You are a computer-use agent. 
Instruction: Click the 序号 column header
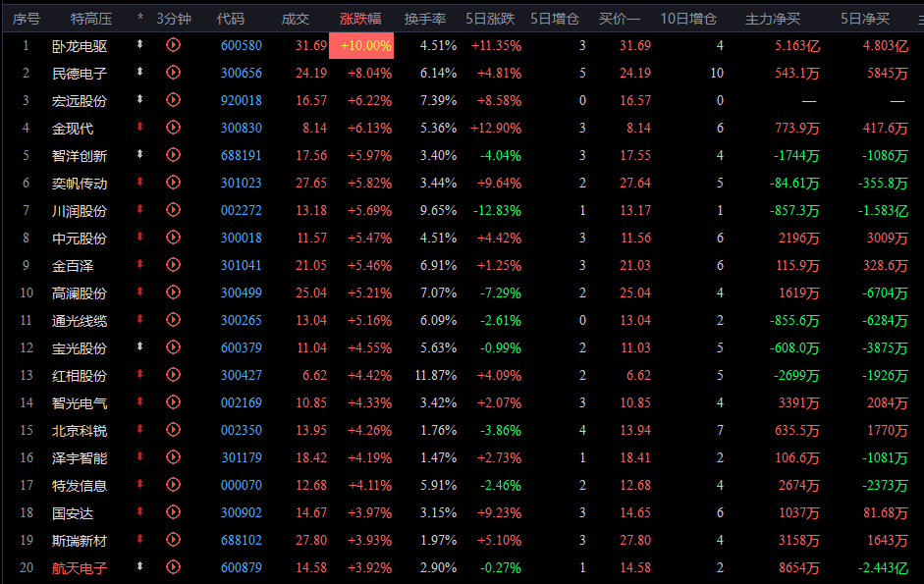point(27,19)
